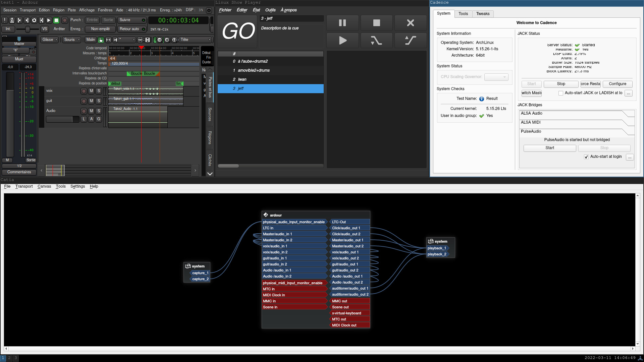This screenshot has height=362, width=644.
Task: Solo the guit track
Action: tap(99, 101)
